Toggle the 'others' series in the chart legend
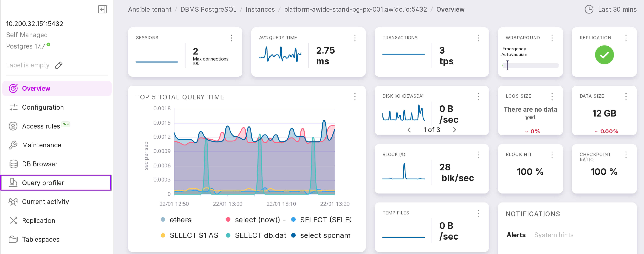This screenshot has height=254, width=644. [x=180, y=219]
